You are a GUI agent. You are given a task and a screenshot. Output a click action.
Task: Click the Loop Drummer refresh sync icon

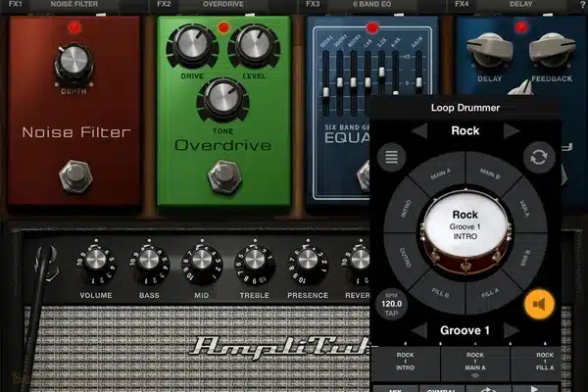[x=537, y=156]
